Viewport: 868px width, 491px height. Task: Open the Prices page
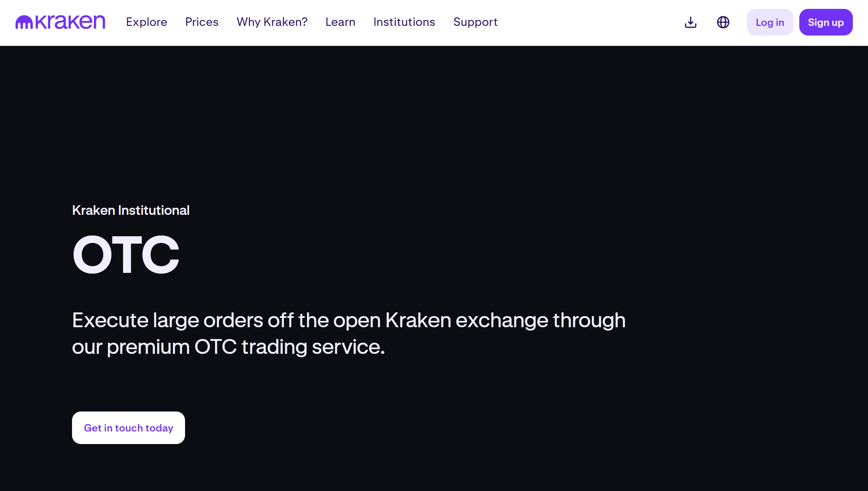click(202, 22)
